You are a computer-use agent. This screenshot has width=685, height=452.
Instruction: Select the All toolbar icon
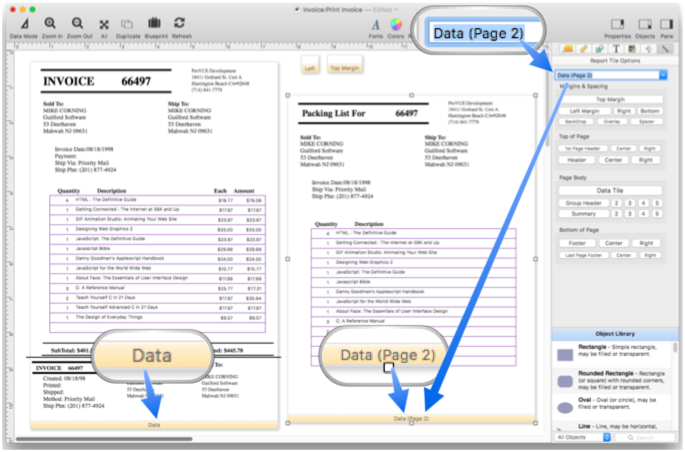coord(104,24)
